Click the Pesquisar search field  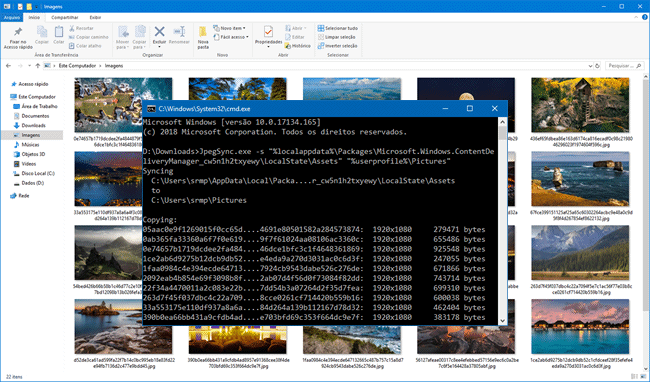[625, 66]
